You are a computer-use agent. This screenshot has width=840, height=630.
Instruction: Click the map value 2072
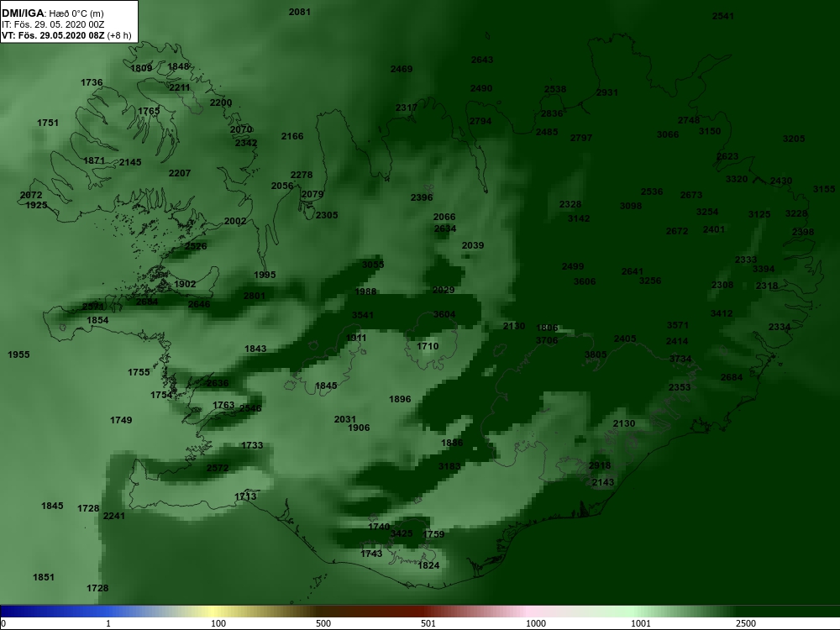(x=31, y=195)
